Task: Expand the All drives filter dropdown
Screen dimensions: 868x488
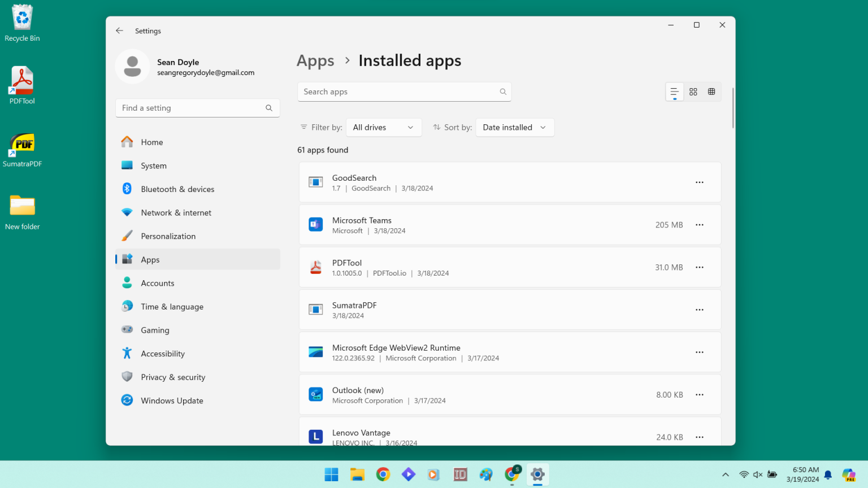Action: (384, 128)
